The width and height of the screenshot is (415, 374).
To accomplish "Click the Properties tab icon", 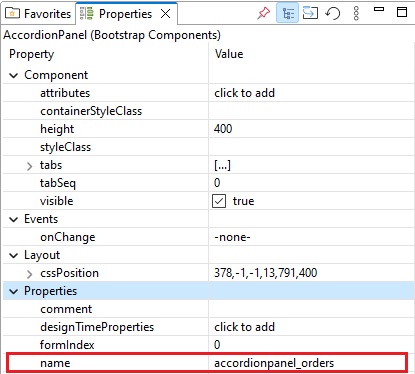I will point(87,14).
